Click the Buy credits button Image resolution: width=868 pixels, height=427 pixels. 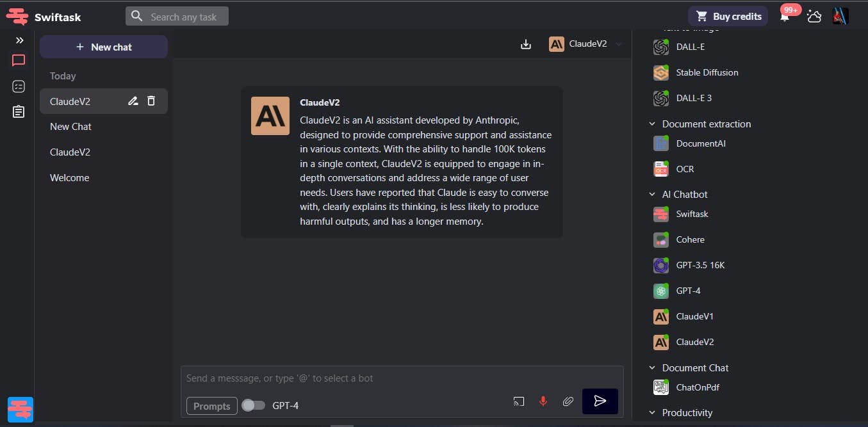click(x=728, y=17)
